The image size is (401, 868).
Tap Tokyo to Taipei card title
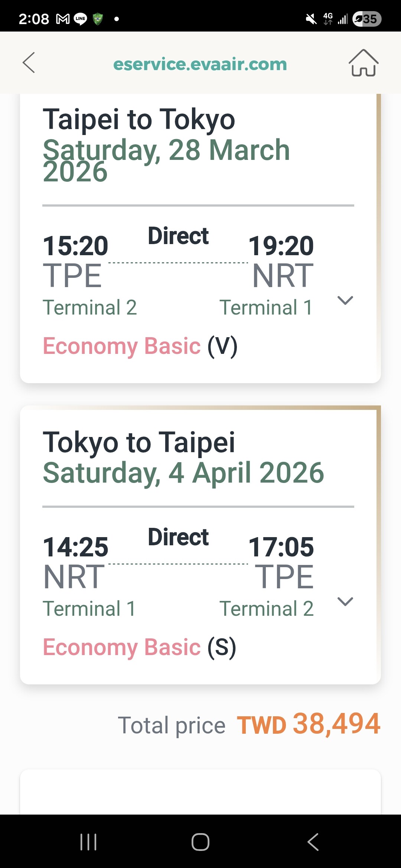[x=139, y=442]
